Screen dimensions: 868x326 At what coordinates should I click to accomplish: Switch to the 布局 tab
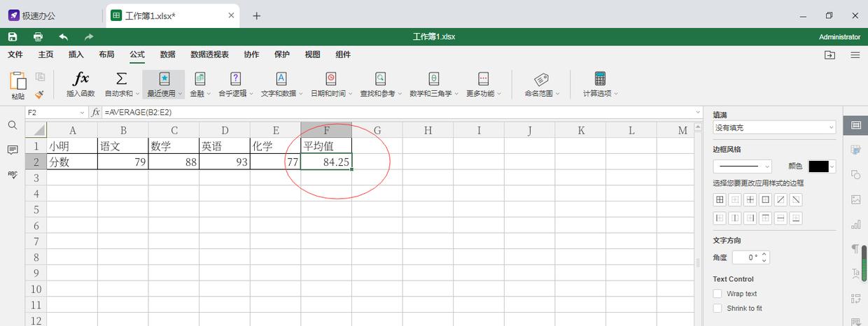(x=106, y=55)
